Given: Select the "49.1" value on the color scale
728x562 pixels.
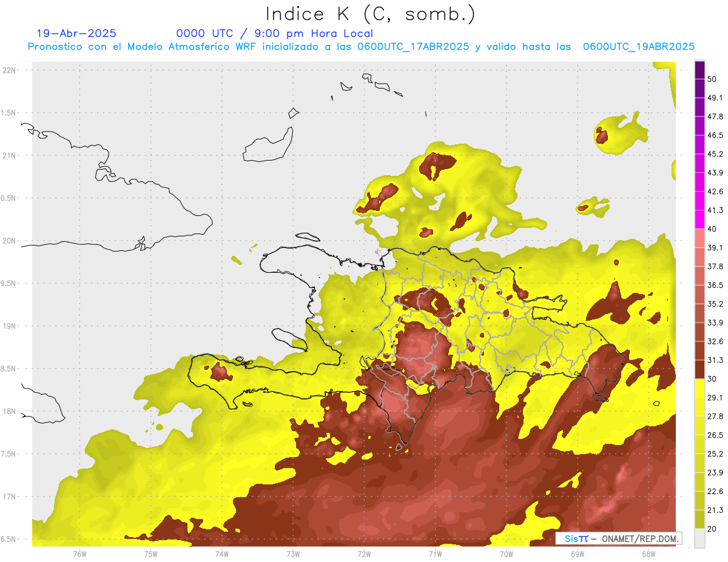Looking at the screenshot, I should 715,98.
